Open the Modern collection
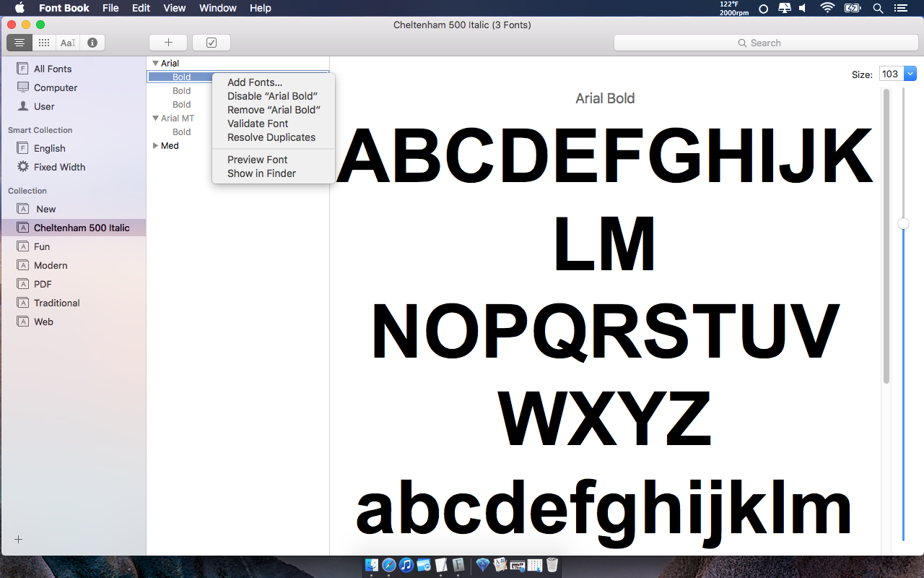The image size is (924, 578). click(73, 265)
